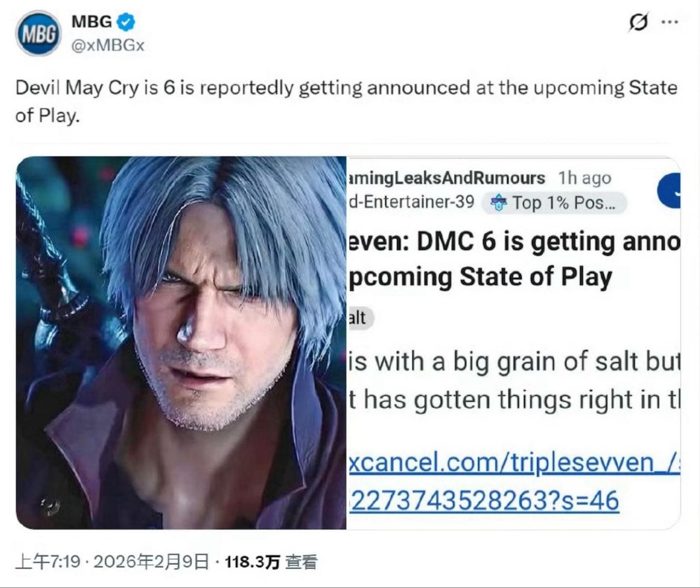700x588 pixels.
Task: Click the 'big grain of salt' post text
Action: pyautogui.click(x=514, y=362)
